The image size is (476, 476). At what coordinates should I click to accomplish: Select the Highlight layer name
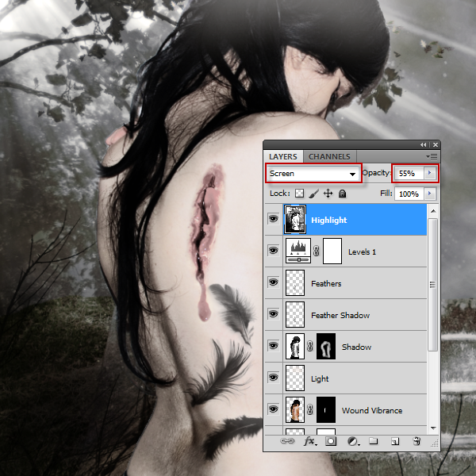tap(328, 220)
